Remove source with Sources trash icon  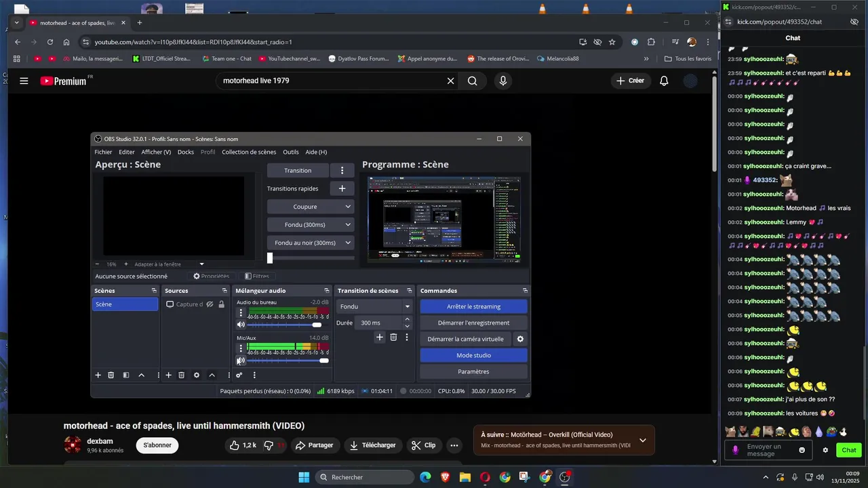point(182,375)
